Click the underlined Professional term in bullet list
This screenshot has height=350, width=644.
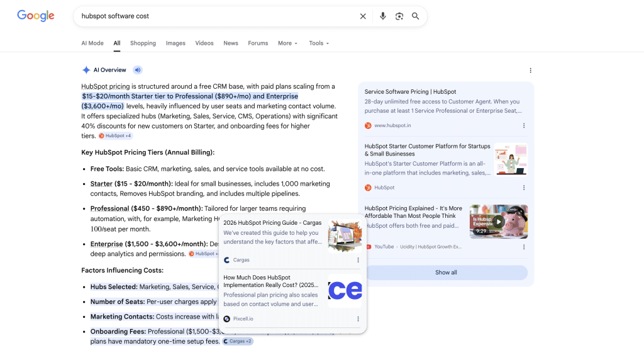click(x=109, y=208)
